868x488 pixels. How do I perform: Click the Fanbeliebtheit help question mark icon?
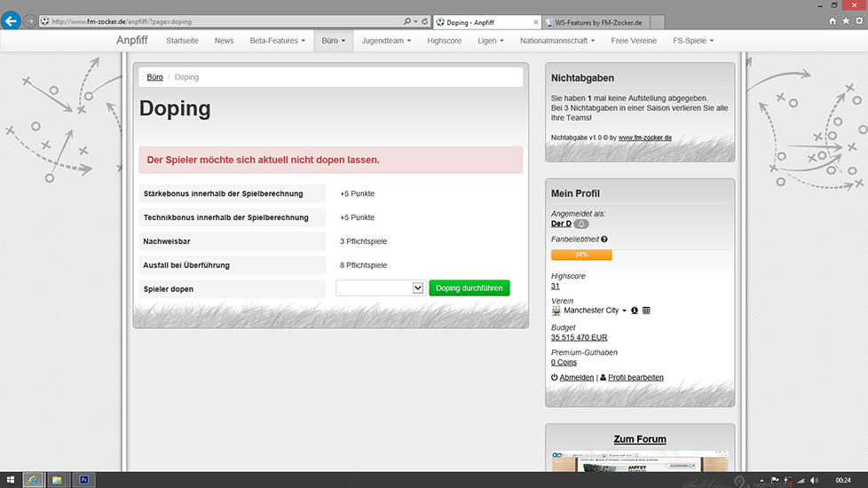(x=604, y=240)
